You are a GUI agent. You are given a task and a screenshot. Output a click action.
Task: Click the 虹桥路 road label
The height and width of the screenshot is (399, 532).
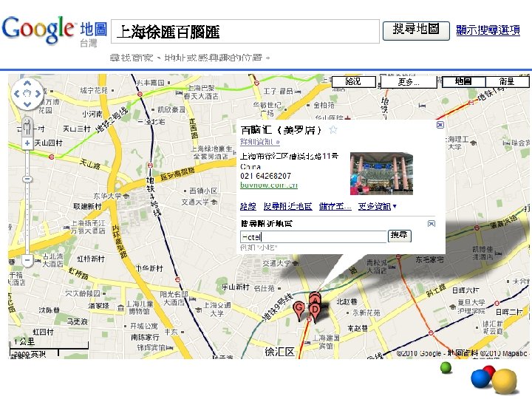(x=78, y=273)
